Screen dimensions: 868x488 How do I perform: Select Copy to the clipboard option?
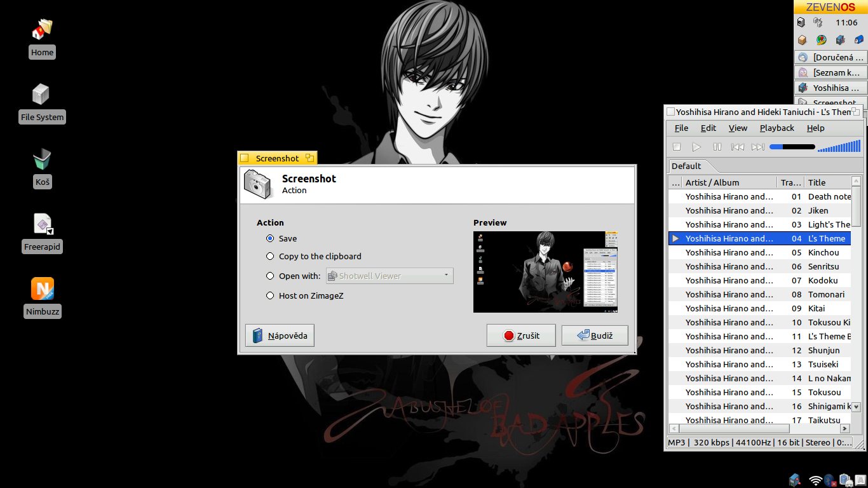(x=314, y=256)
